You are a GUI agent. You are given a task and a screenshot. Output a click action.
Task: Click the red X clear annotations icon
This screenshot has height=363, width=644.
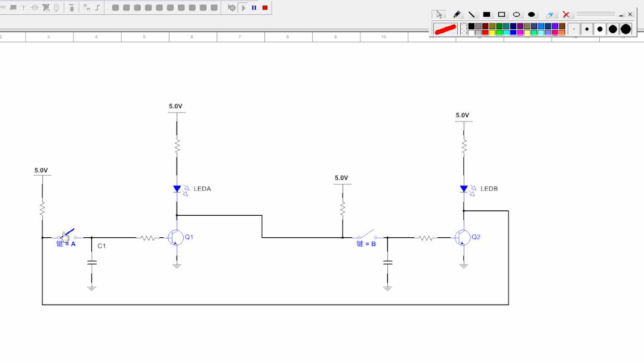point(566,14)
